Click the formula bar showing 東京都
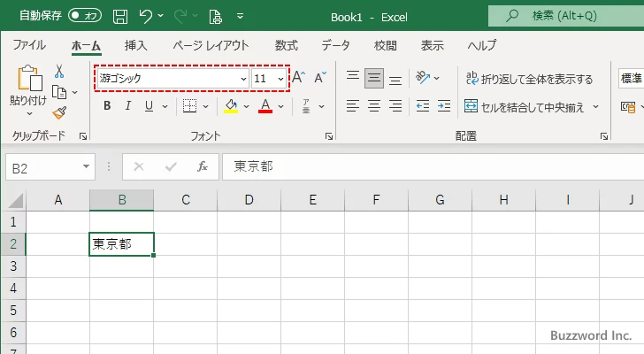644x354 pixels. (433, 166)
